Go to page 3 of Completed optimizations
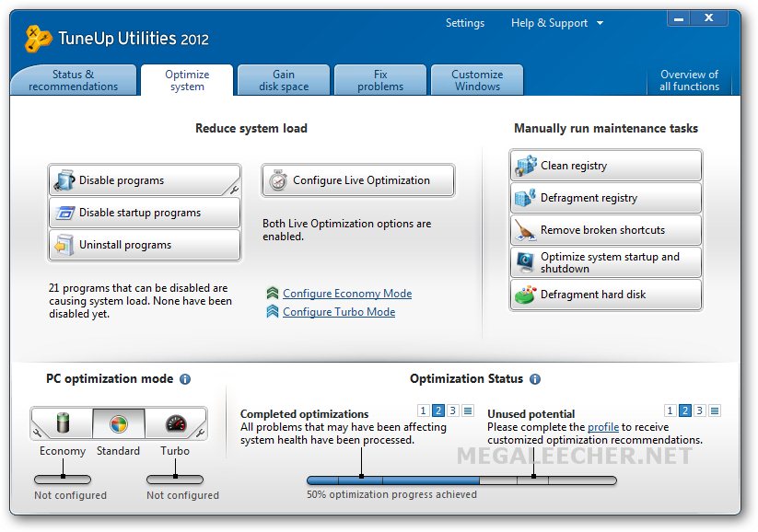This screenshot has height=532, width=758. tap(453, 411)
